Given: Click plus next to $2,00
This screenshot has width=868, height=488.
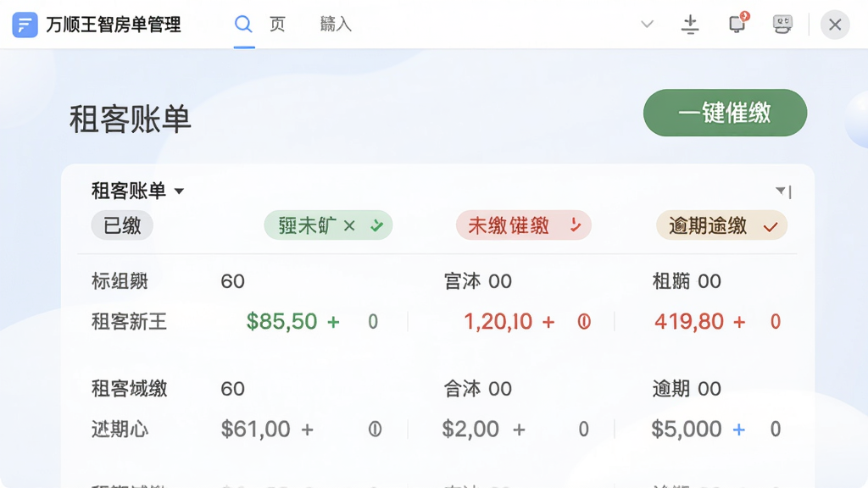Looking at the screenshot, I should (519, 429).
